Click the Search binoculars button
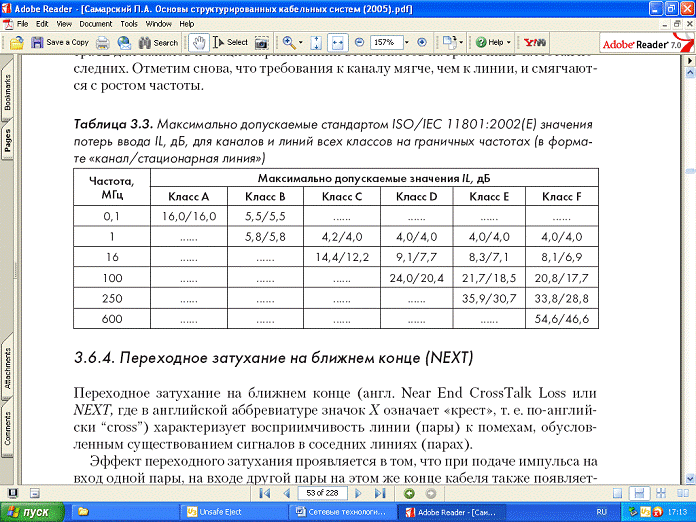 click(158, 43)
